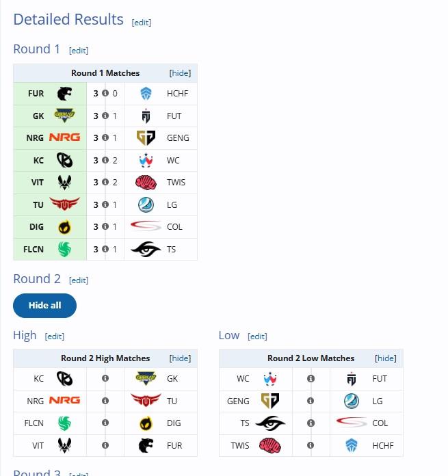Collapse Round 1 Matches with hide toggle

pyautogui.click(x=180, y=73)
